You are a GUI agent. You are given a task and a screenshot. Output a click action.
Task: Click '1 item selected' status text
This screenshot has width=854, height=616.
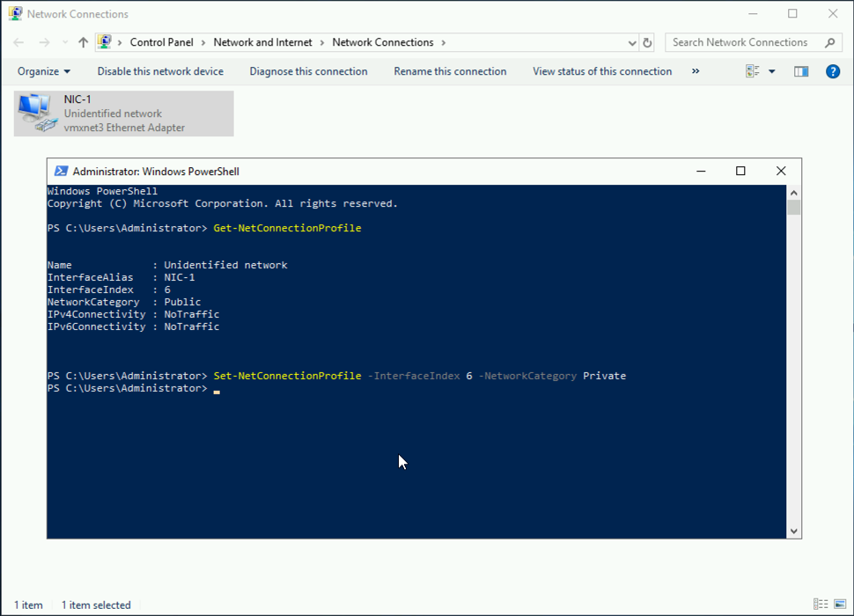tap(96, 605)
